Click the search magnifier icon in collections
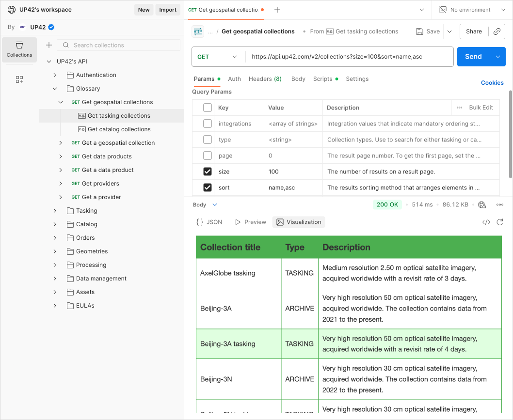The image size is (513, 420). pyautogui.click(x=66, y=45)
